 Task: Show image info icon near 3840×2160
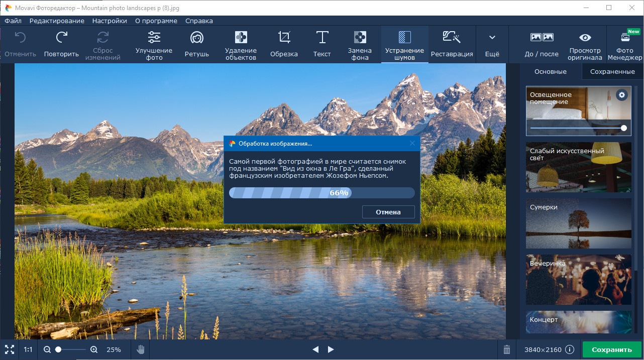coord(570,349)
